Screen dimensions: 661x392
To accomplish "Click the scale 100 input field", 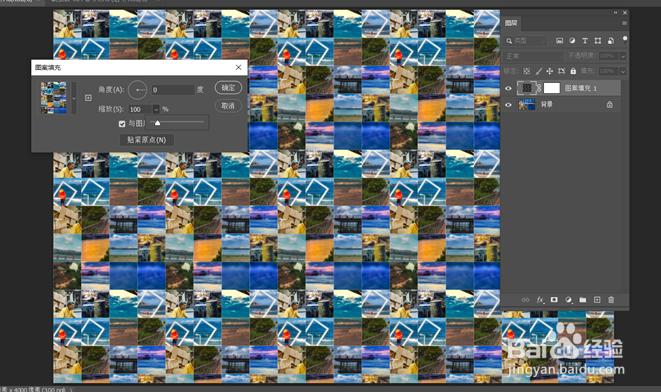I will [x=140, y=109].
